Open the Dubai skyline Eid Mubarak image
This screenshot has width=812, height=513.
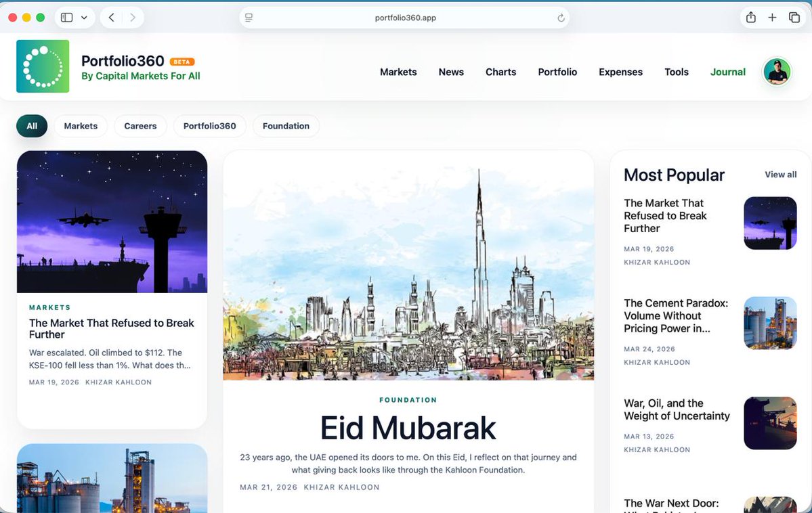click(408, 265)
